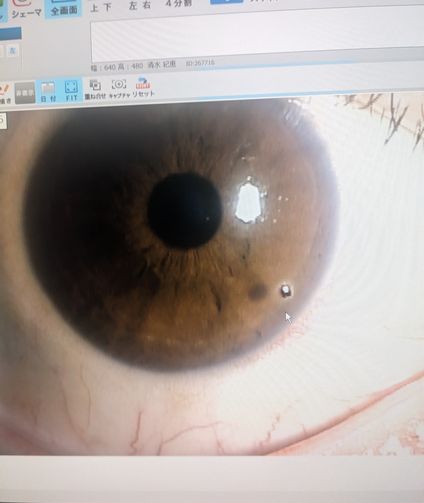This screenshot has height=503, width=424.
Task: Click the image size and patient info line
Action: pos(153,65)
